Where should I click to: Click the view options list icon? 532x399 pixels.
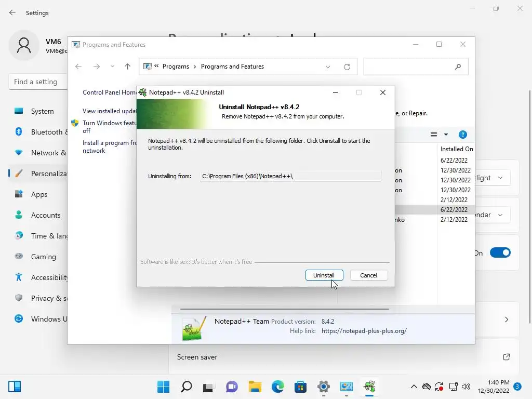coord(434,135)
